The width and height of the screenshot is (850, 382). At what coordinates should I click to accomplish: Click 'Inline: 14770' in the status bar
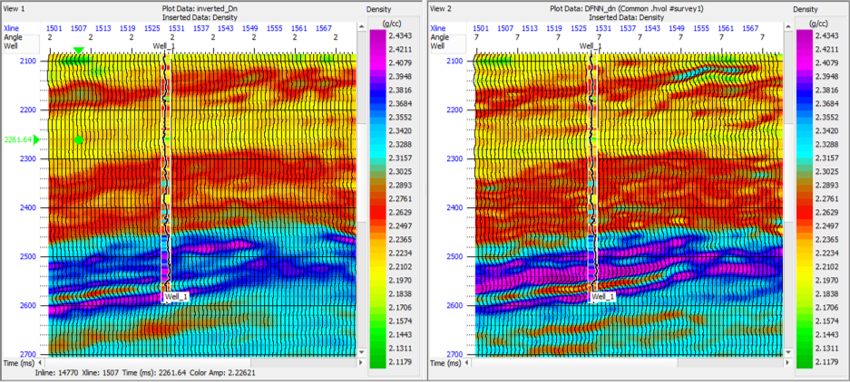56,374
